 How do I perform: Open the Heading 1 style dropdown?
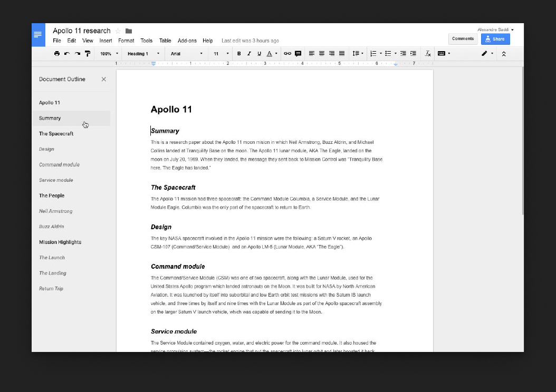143,54
